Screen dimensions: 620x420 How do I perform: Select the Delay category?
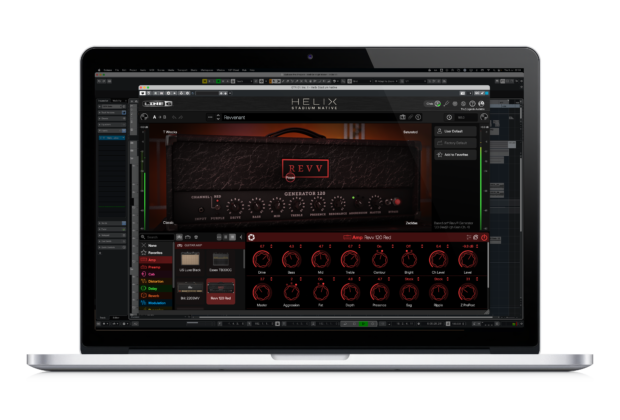pyautogui.click(x=157, y=288)
